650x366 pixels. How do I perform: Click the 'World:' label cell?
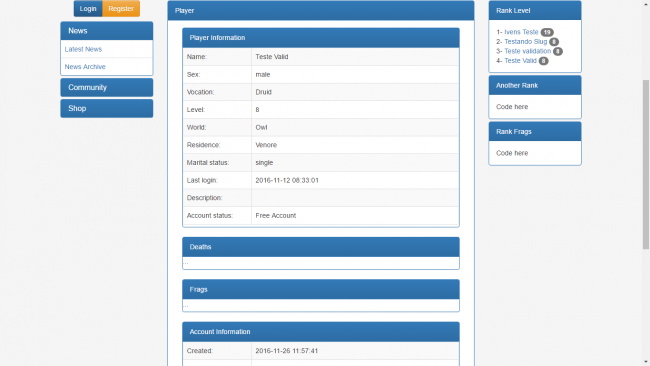tap(217, 127)
